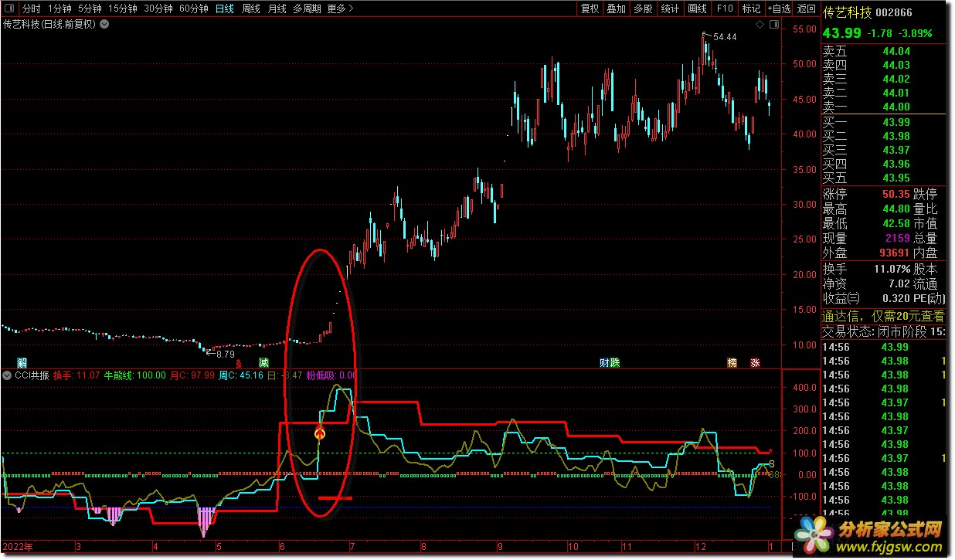Click the panel layout icon before 分时
The height and width of the screenshot is (560, 955).
8,8
